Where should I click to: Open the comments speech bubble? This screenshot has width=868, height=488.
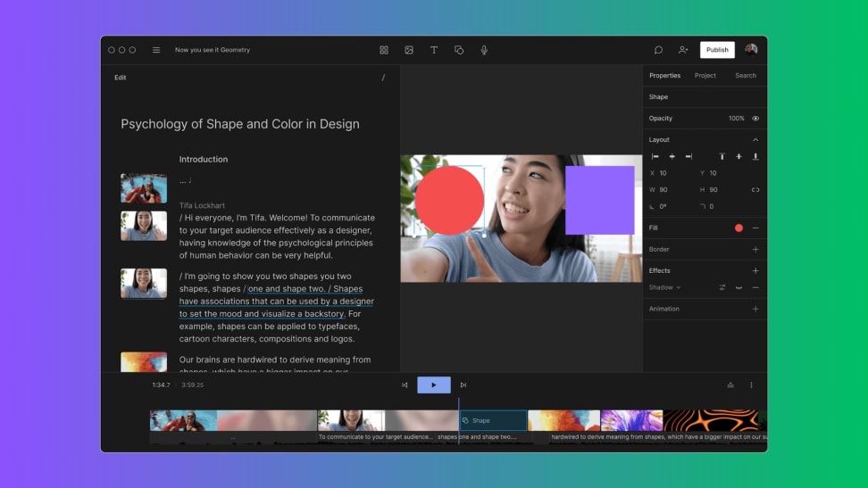pos(658,50)
